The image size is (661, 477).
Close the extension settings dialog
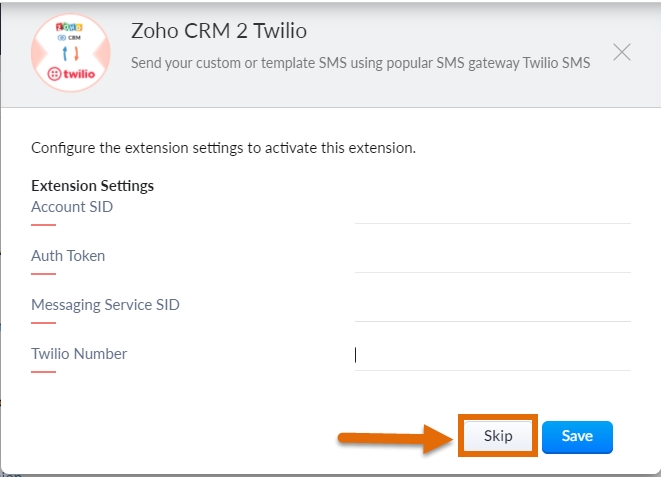pos(622,52)
